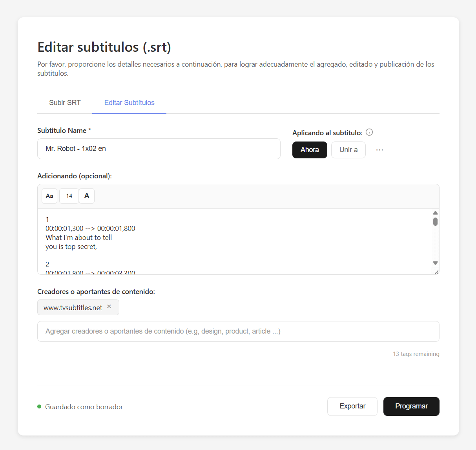Click the scroll up arrow in subtitle editor
This screenshot has width=476, height=450.
point(435,213)
